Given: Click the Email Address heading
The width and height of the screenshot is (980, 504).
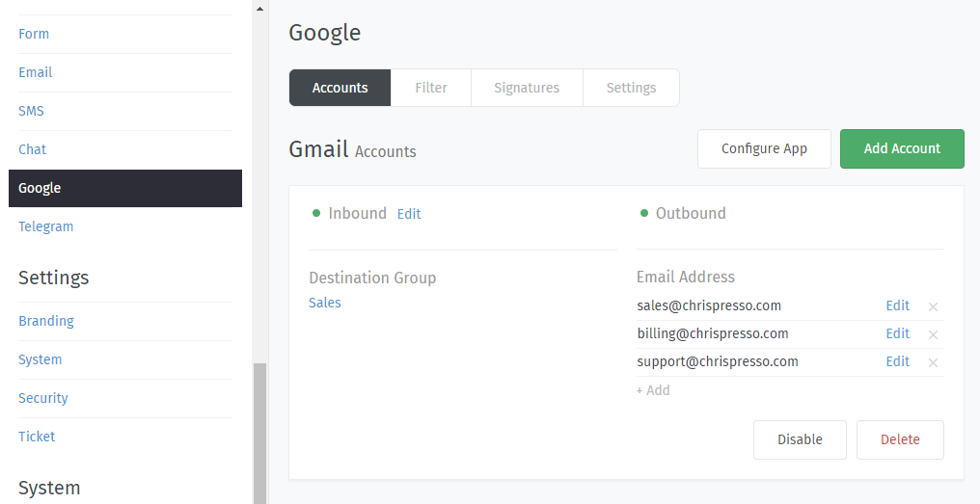Looking at the screenshot, I should point(686,277).
